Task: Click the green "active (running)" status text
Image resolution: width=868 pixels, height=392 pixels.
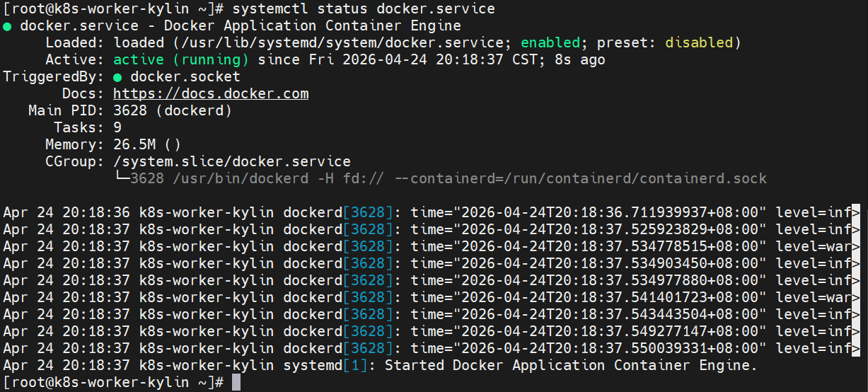Action: [181, 60]
